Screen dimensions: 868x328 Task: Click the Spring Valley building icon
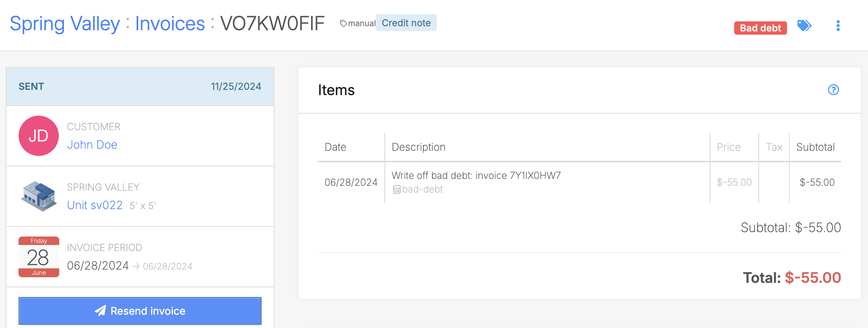click(39, 196)
